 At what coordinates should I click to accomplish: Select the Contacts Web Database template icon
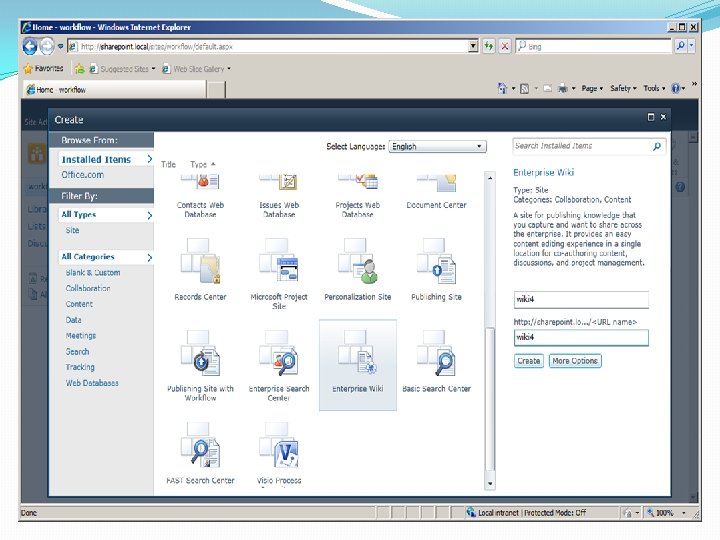[200, 182]
